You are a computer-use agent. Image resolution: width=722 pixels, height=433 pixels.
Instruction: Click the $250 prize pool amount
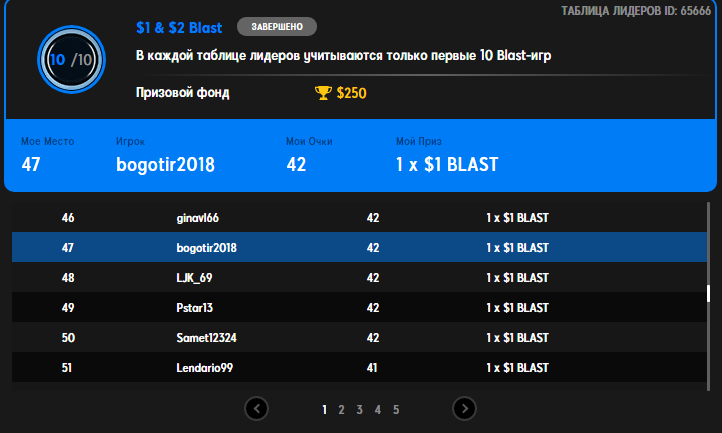(351, 93)
